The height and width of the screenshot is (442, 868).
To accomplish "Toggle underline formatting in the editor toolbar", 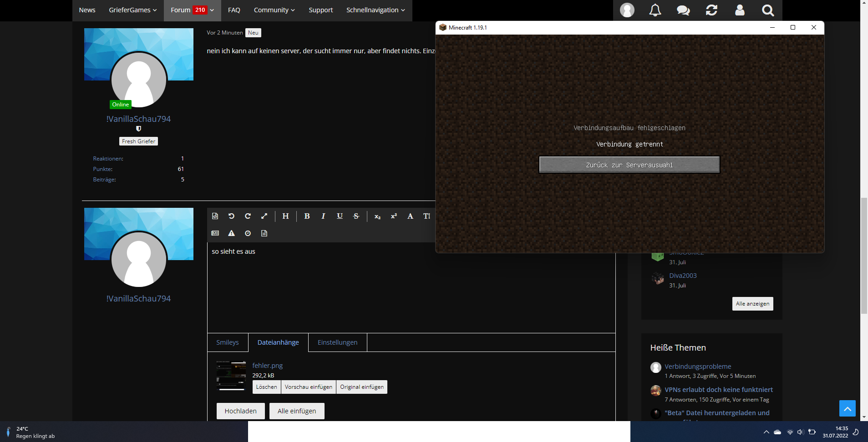I will tap(340, 216).
